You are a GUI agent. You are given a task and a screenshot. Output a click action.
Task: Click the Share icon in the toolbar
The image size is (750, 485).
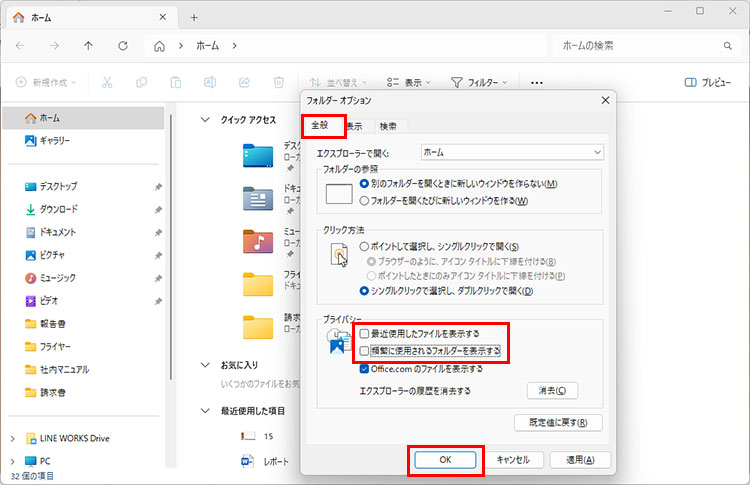[244, 82]
